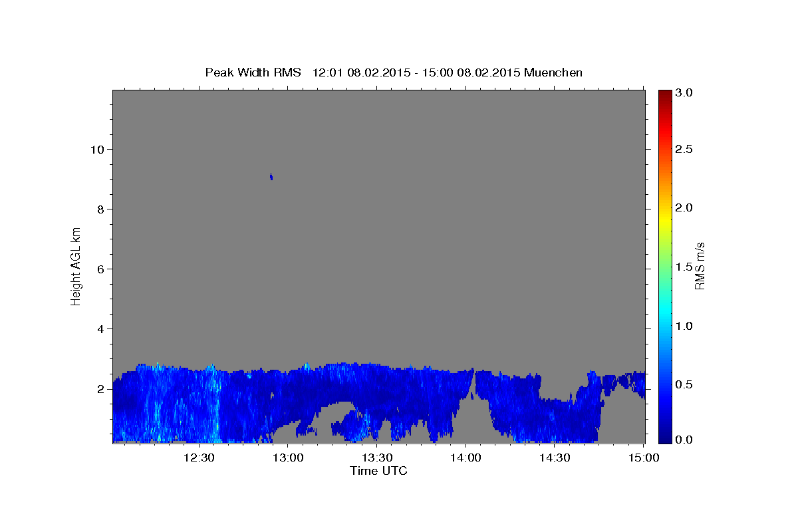Click the isolated blue speck near 9 km
This screenshot has width=798, height=532.
(271, 176)
